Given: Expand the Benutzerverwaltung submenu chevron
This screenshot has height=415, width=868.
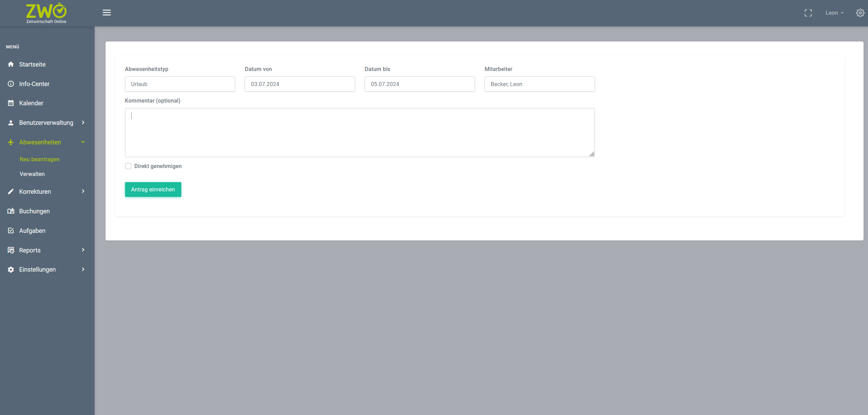Looking at the screenshot, I should coord(83,123).
